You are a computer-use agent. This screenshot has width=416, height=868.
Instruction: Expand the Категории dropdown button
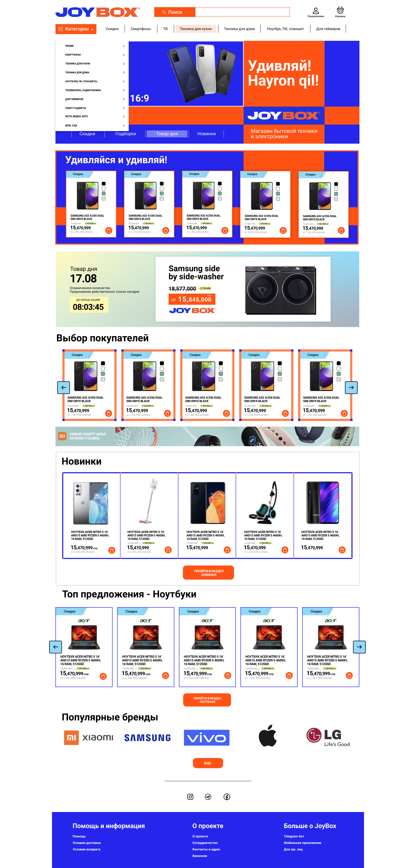76,29
